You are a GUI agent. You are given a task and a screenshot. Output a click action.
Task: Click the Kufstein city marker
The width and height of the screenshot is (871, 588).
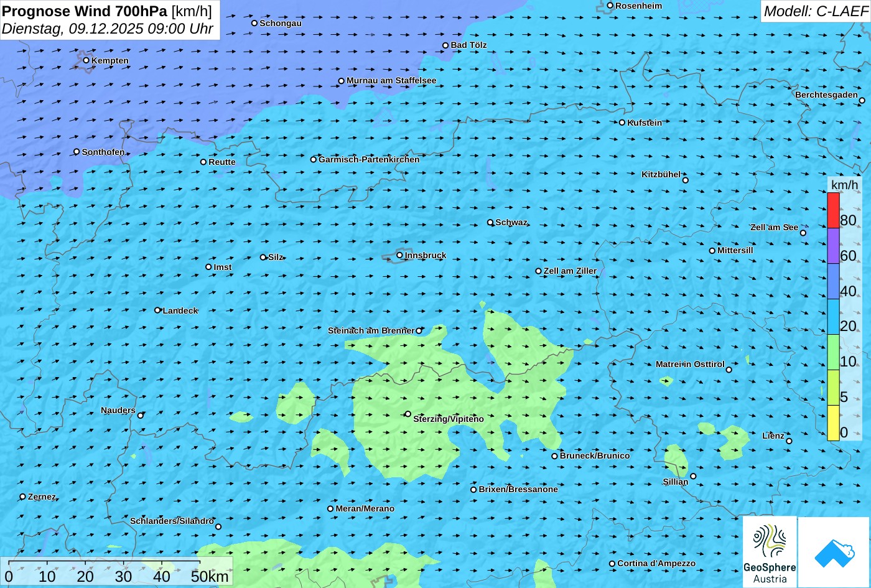click(622, 123)
